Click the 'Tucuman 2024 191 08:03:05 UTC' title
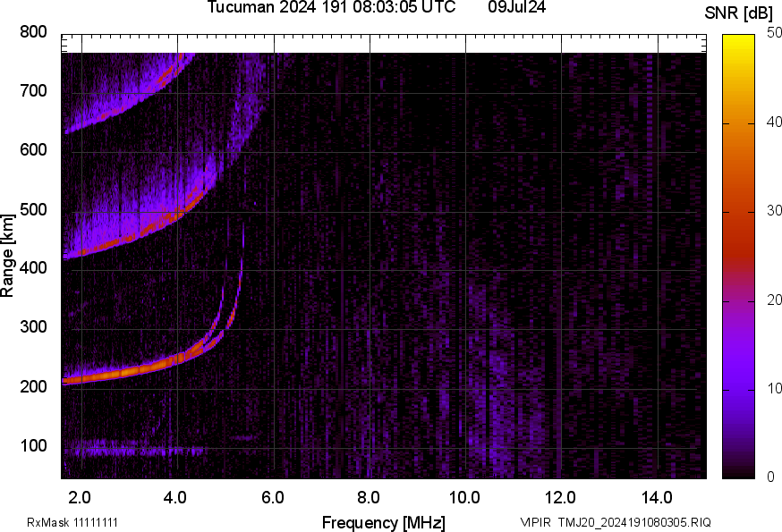Image resolution: width=782 pixels, height=532 pixels. click(331, 7)
